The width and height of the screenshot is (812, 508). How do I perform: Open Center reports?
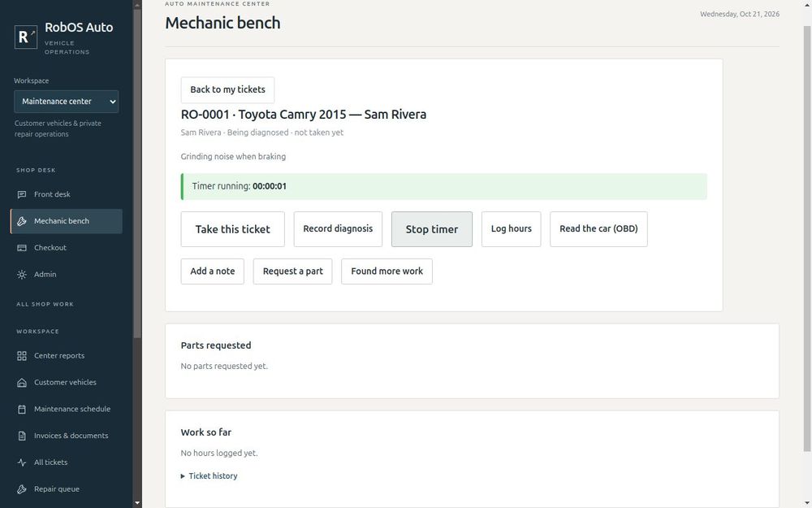point(67,356)
